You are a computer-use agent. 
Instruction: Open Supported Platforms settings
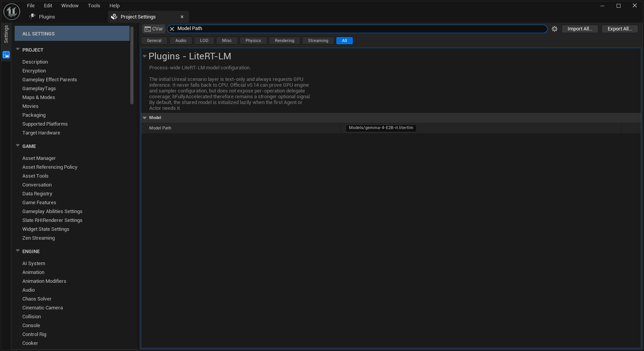(x=45, y=124)
